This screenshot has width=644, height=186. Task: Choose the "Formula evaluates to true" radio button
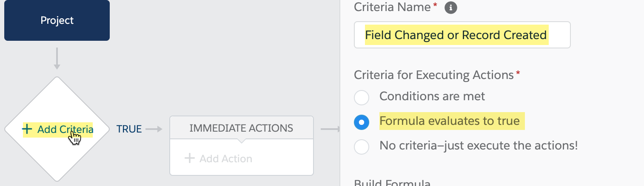click(361, 122)
